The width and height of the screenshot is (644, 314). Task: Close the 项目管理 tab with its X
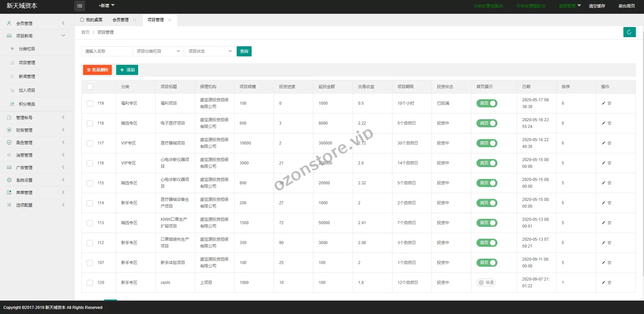click(170, 20)
